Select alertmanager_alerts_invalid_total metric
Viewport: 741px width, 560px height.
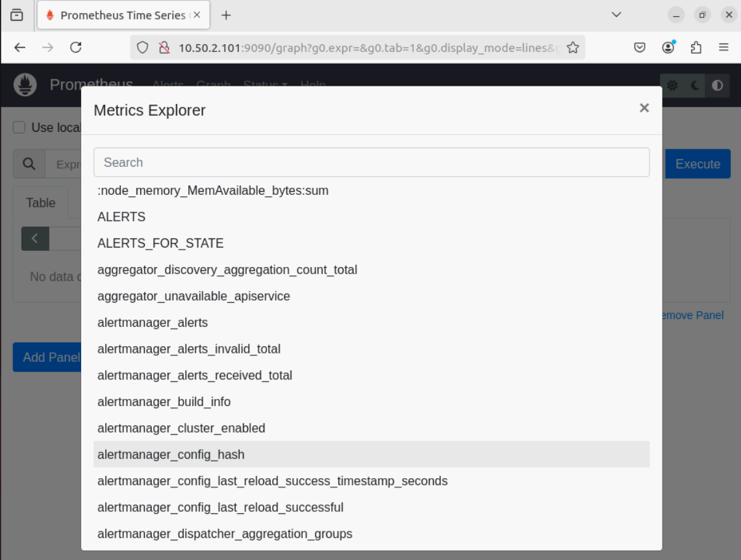371,350
